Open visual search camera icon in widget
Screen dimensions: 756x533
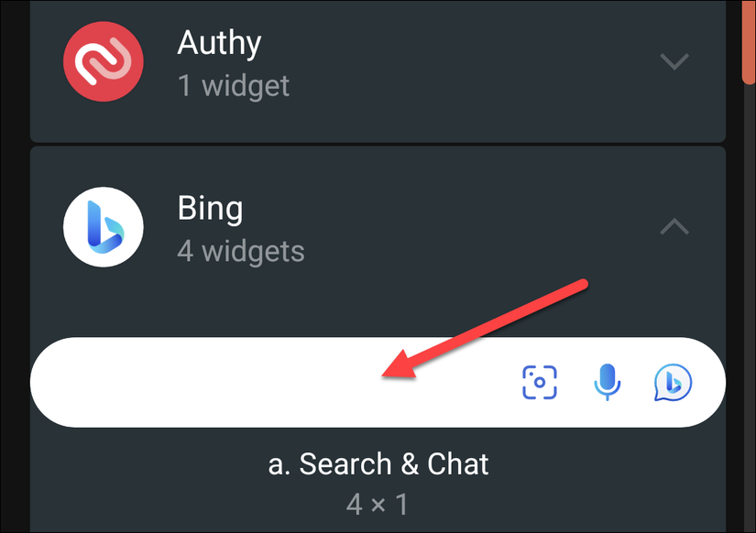tap(540, 383)
